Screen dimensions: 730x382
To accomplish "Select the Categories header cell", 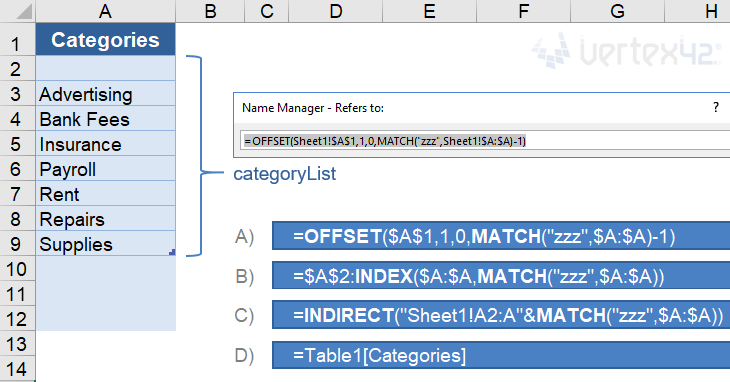I will point(105,40).
